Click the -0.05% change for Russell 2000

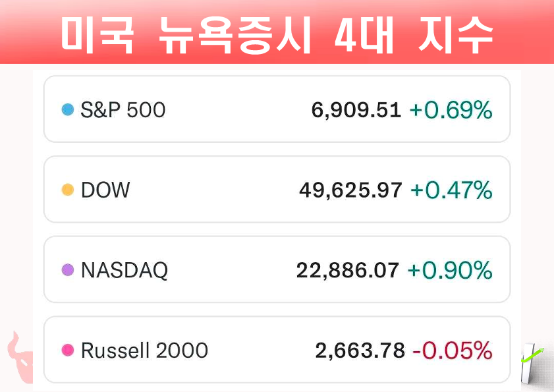point(453,350)
